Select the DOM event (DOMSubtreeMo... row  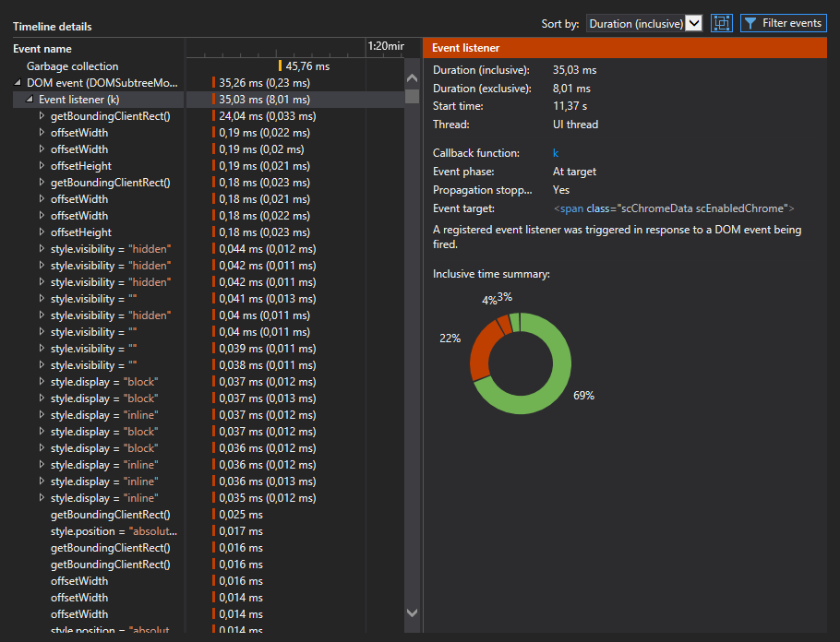[x=209, y=83]
